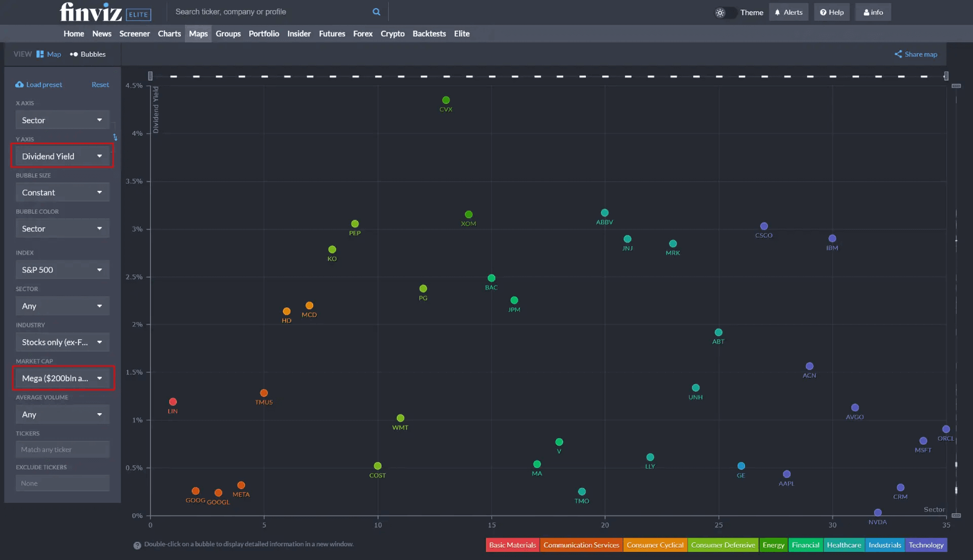Screen dimensions: 973x560
Task: Select the ABBV bubble
Action: click(605, 213)
